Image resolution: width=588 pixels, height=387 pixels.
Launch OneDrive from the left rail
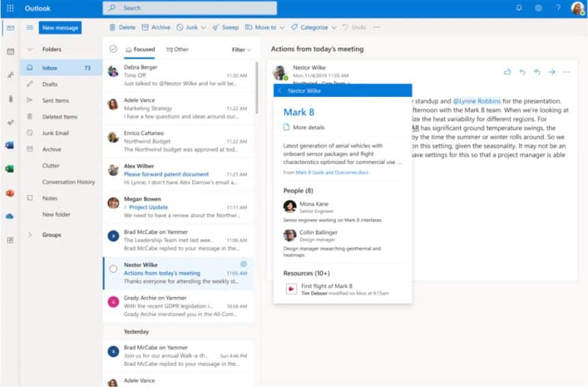click(10, 216)
